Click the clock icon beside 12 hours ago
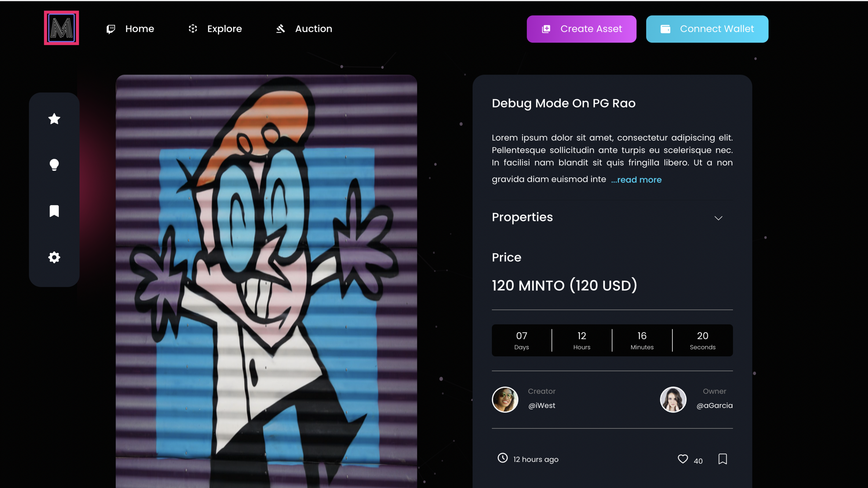The width and height of the screenshot is (868, 488). pos(502,458)
